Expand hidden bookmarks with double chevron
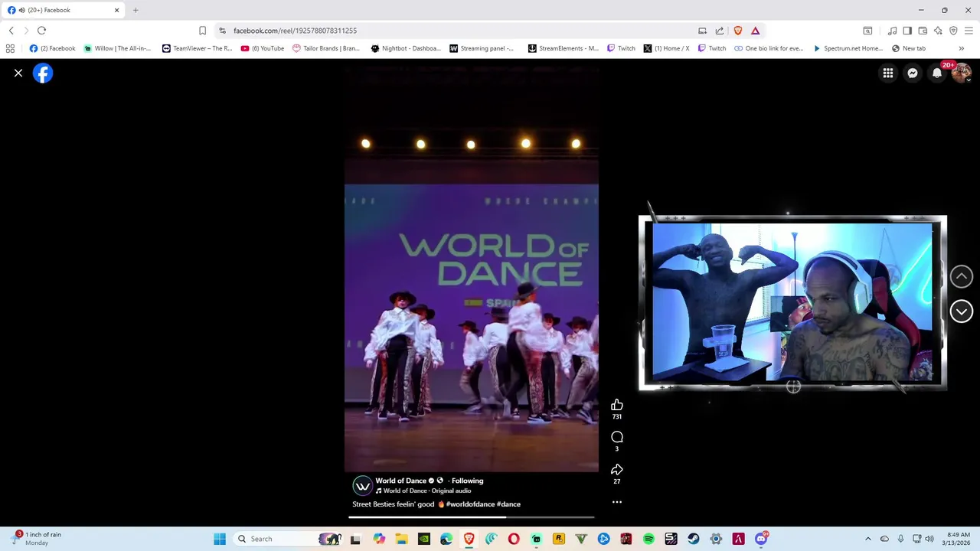This screenshot has height=551, width=980. click(x=962, y=48)
